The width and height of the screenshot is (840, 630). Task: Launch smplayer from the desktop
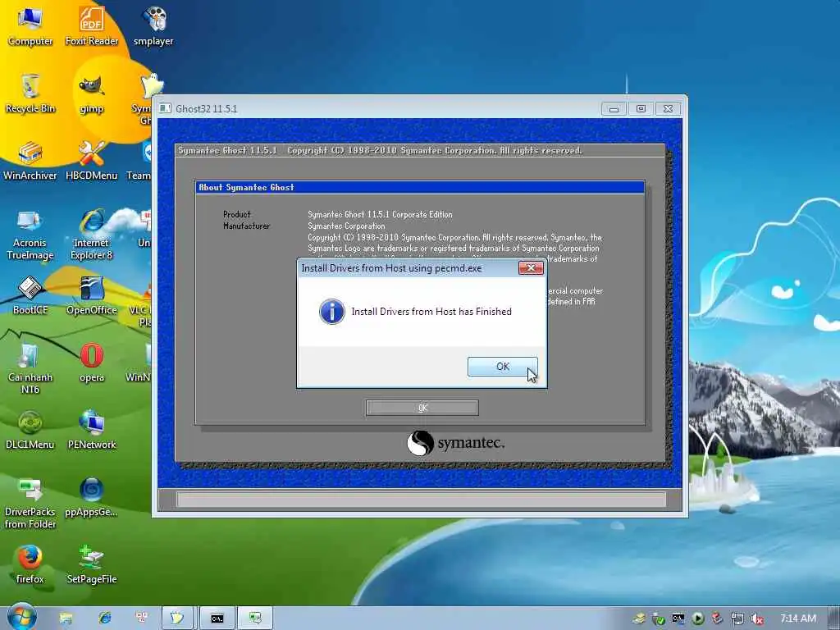tap(153, 27)
